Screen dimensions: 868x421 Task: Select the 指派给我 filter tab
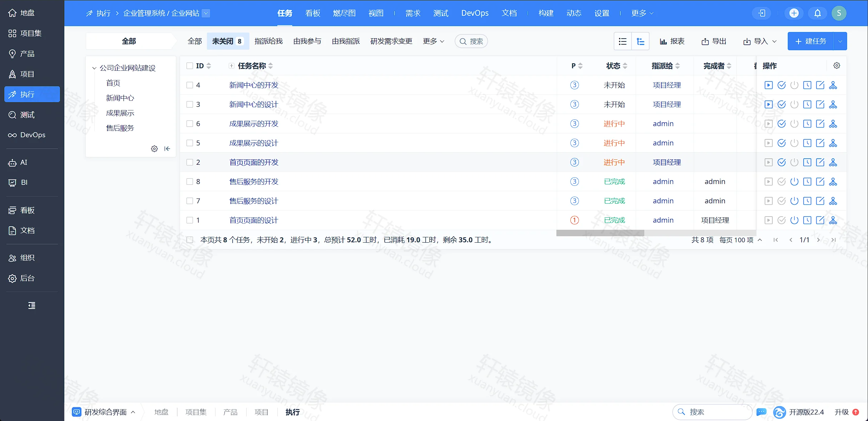point(268,41)
